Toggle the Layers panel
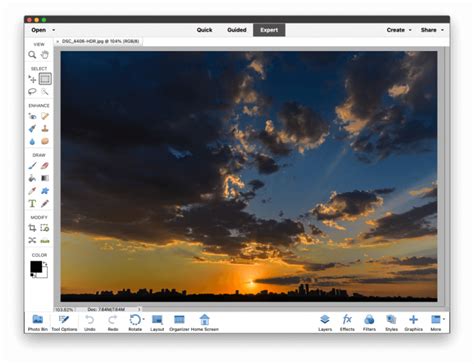474x364 pixels. click(x=325, y=323)
